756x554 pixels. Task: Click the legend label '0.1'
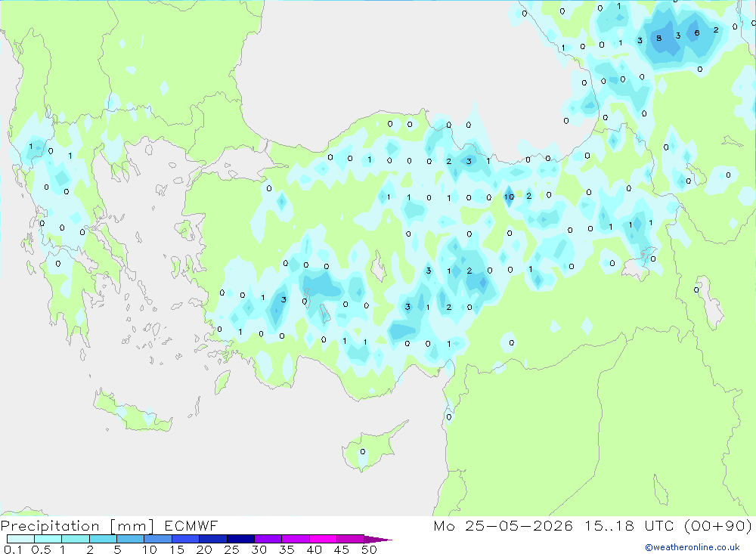pos(13,549)
